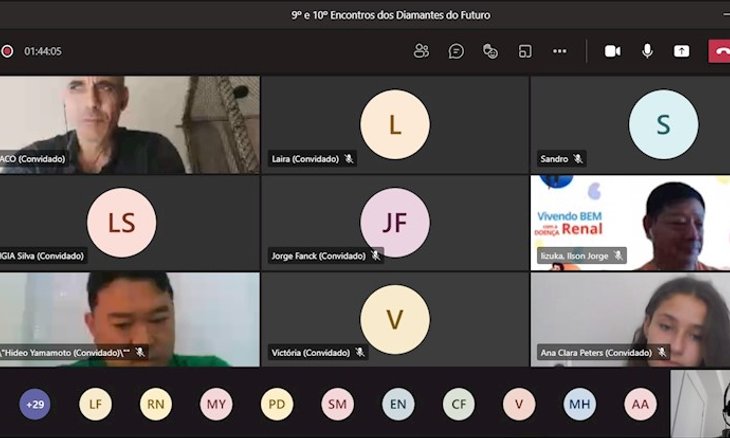730x438 pixels.
Task: Toggle the microphone mute
Action: (x=647, y=51)
